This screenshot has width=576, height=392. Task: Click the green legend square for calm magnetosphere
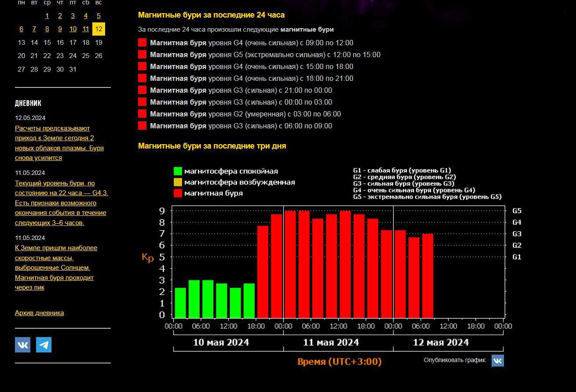click(x=178, y=171)
